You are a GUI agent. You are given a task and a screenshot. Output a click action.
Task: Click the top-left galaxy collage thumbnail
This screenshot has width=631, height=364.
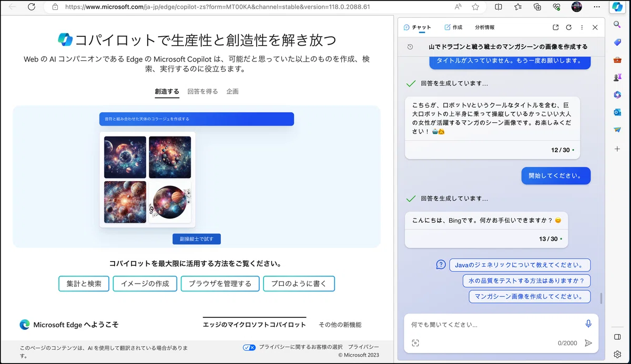tap(125, 158)
